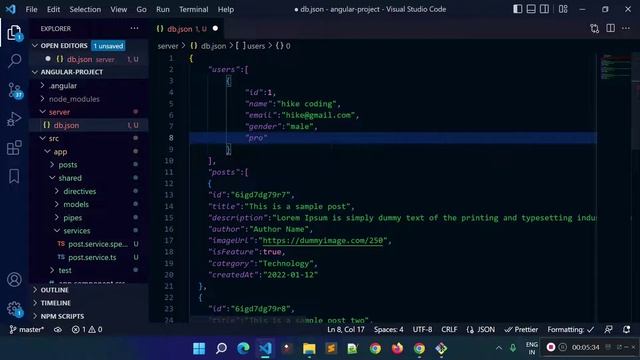Click the Ln 8, Col 17 position indicator
This screenshot has width=640, height=360.
point(346,329)
